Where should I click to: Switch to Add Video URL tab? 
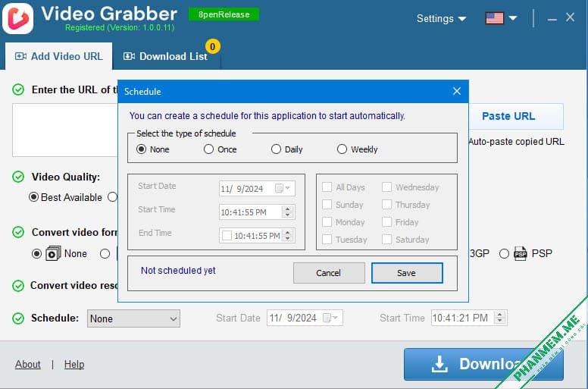(x=59, y=56)
